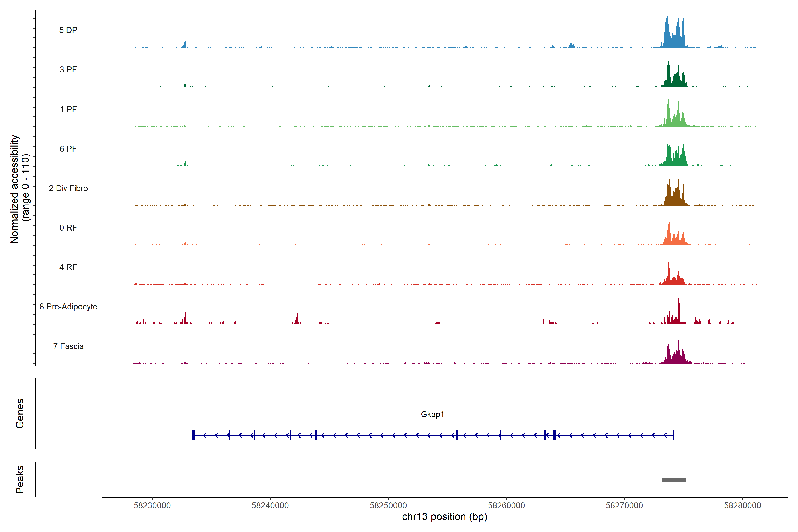Click the 2 Div Fibro track label

point(68,188)
